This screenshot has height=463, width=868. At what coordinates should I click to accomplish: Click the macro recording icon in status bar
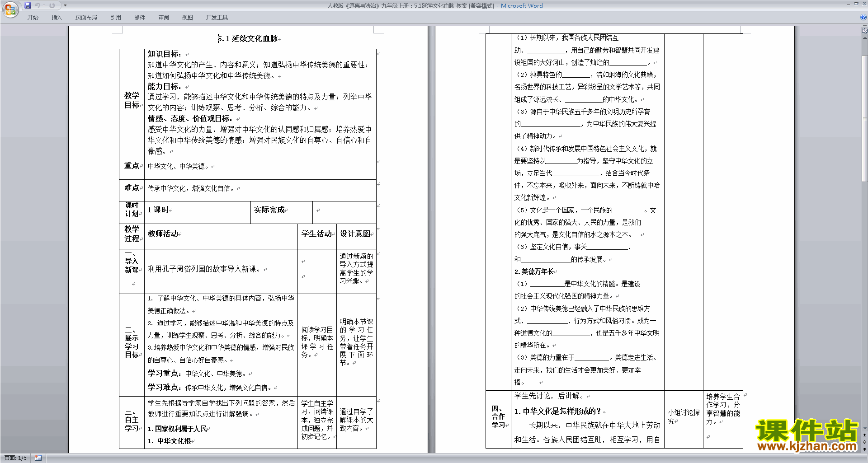click(x=38, y=458)
